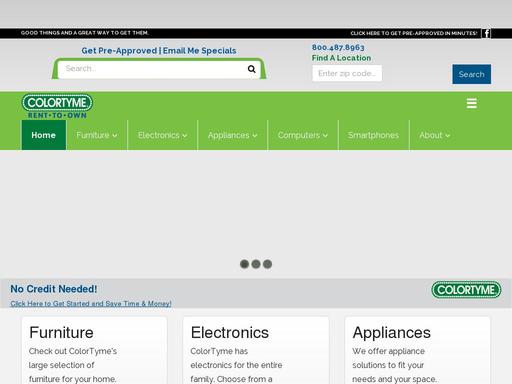
Task: Expand the About dropdown menu
Action: [435, 135]
